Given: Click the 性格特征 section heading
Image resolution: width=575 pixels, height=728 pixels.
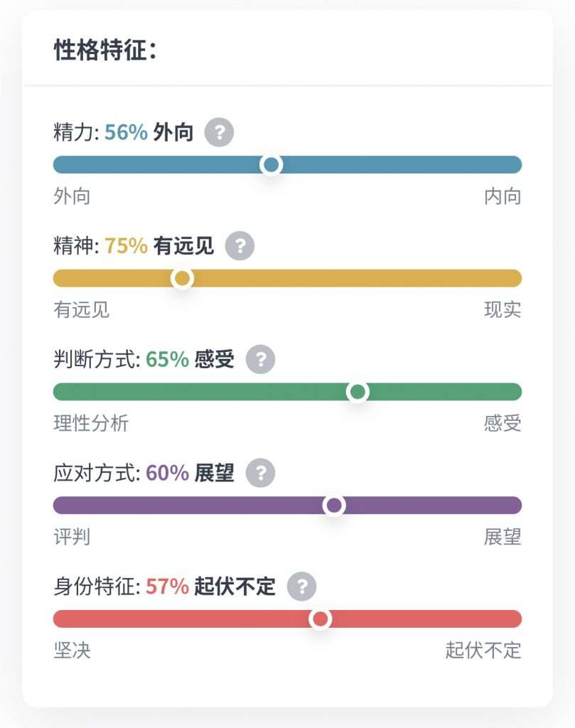Looking at the screenshot, I should [105, 50].
